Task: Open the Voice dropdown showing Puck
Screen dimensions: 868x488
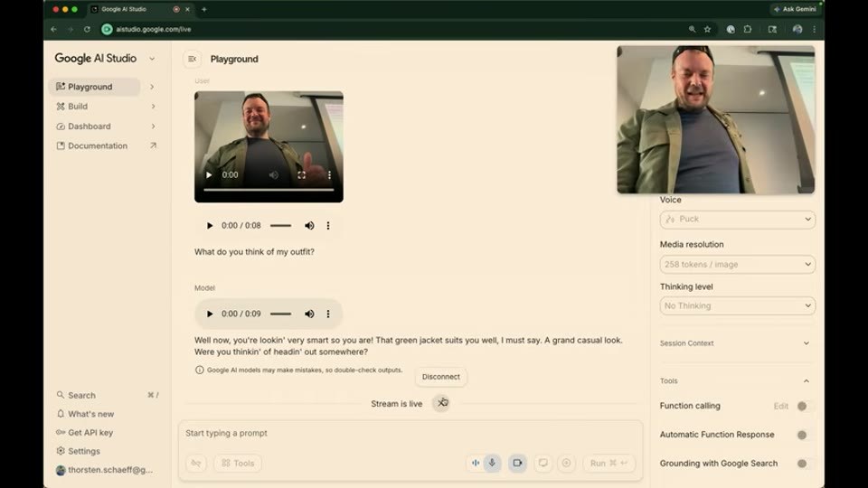Action: pos(738,219)
